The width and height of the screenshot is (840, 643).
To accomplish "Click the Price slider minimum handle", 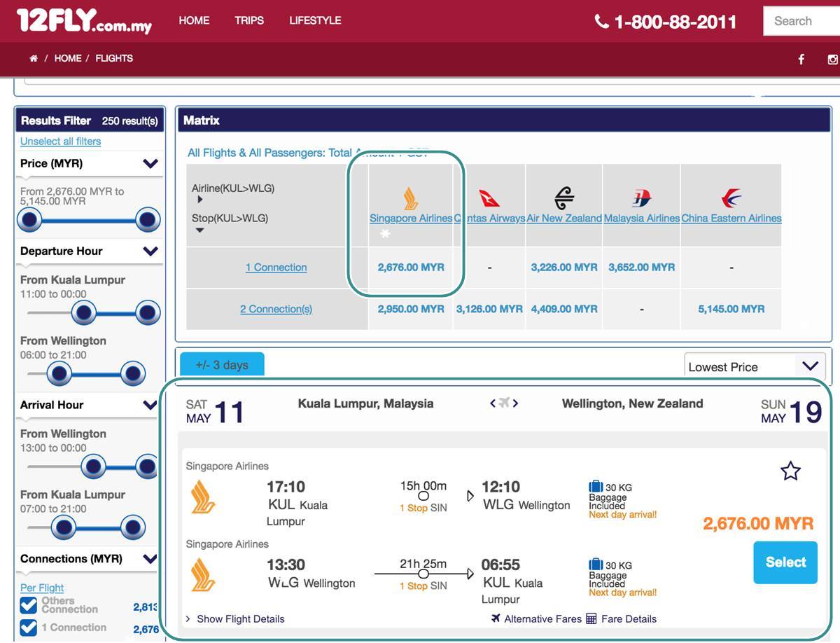I will pos(29,220).
